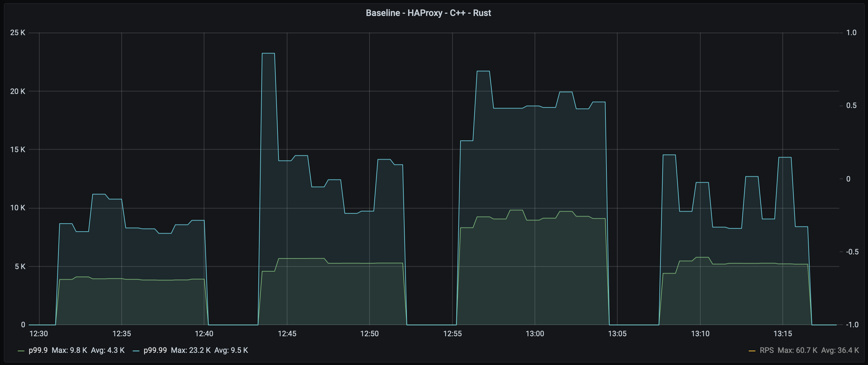Click the yellow RPS legend color line
This screenshot has height=365, width=868.
(x=752, y=351)
